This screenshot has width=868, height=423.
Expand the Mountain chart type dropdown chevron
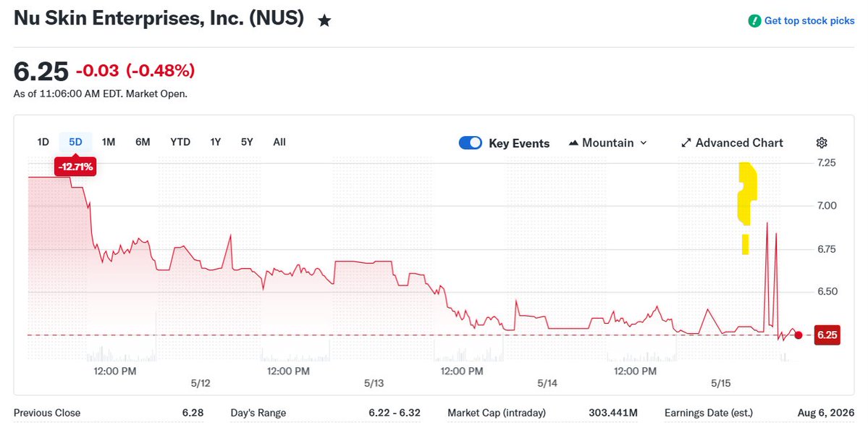[644, 143]
